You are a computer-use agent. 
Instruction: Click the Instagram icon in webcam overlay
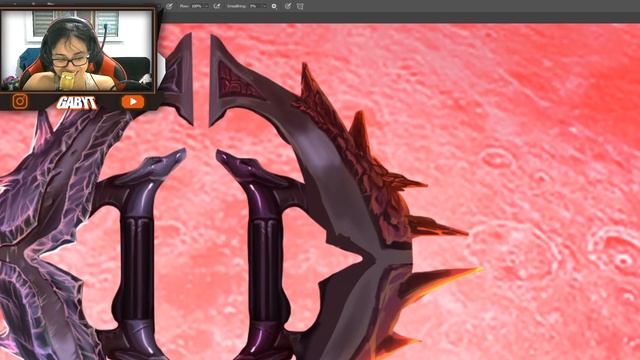20,101
